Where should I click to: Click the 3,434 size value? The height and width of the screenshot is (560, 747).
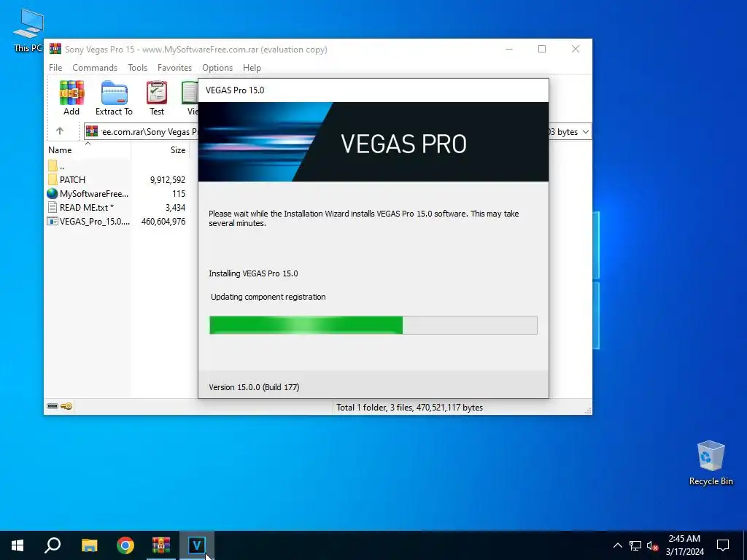175,208
